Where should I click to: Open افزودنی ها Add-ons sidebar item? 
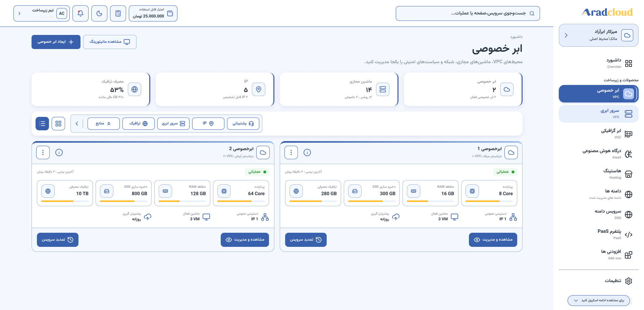[598, 255]
